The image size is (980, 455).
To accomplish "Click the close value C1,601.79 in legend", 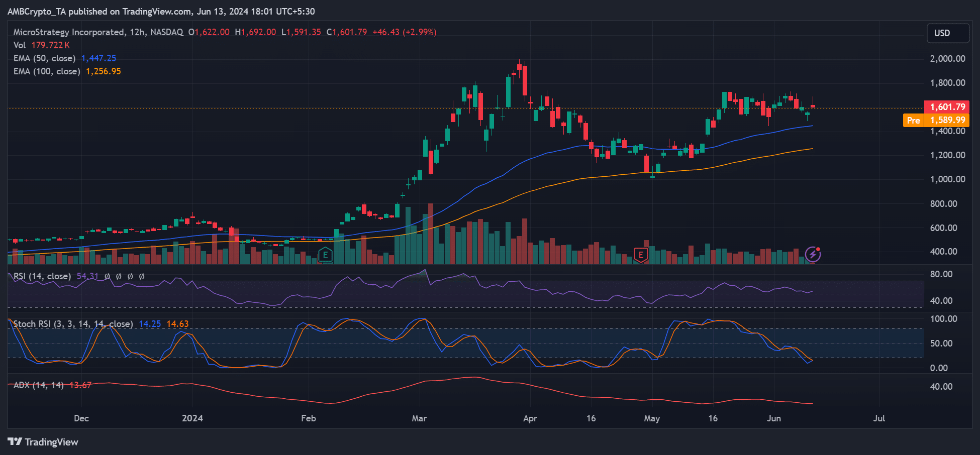I will pos(347,32).
